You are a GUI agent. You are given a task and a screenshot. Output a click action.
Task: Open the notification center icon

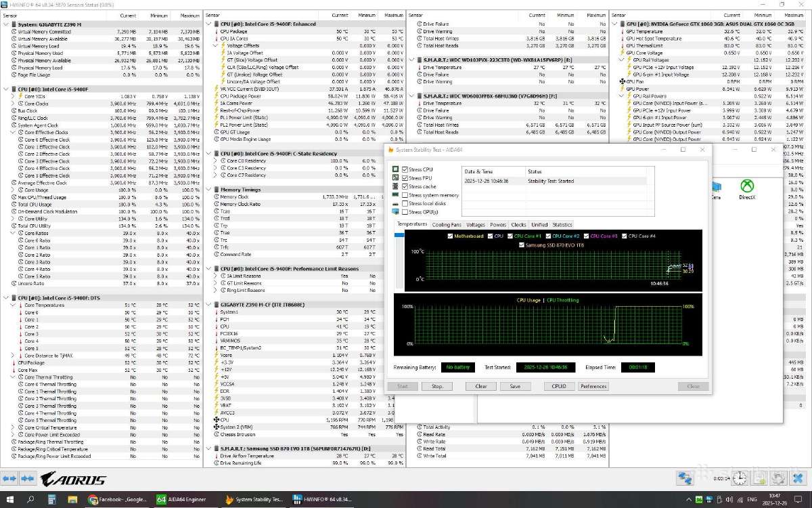pyautogui.click(x=799, y=499)
